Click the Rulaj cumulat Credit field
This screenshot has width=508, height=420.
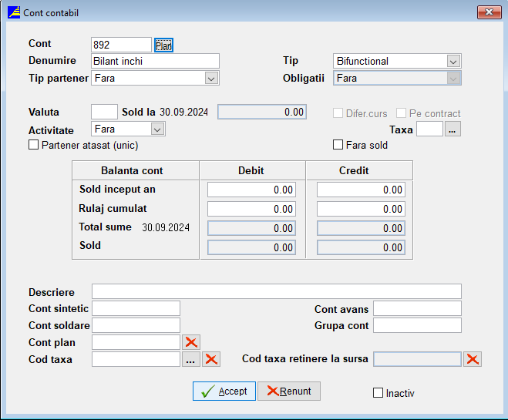[361, 209]
